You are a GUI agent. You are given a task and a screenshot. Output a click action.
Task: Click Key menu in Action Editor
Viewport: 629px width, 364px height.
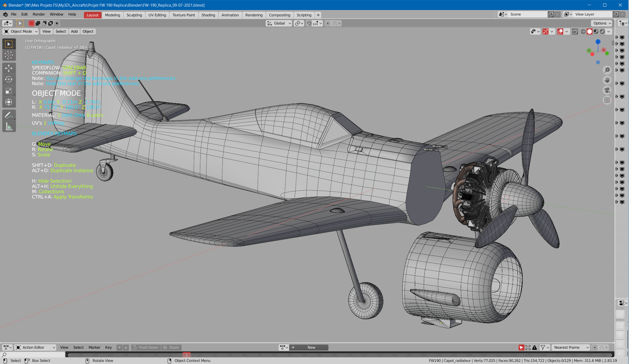point(108,347)
